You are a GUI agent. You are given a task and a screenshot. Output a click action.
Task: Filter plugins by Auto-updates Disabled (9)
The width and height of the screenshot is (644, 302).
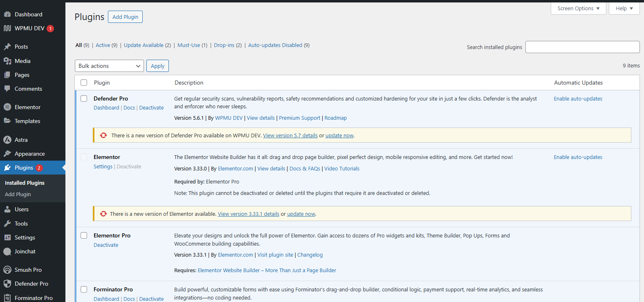(279, 45)
